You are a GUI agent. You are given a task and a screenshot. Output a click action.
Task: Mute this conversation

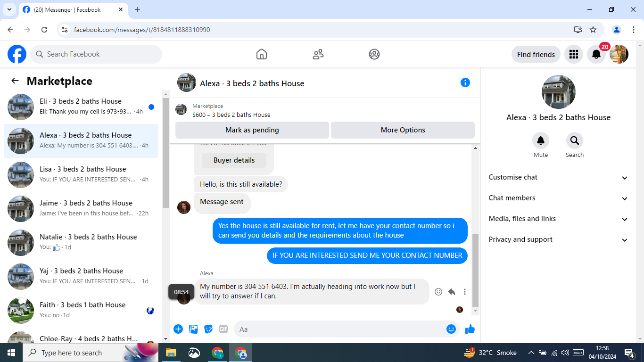tap(541, 140)
